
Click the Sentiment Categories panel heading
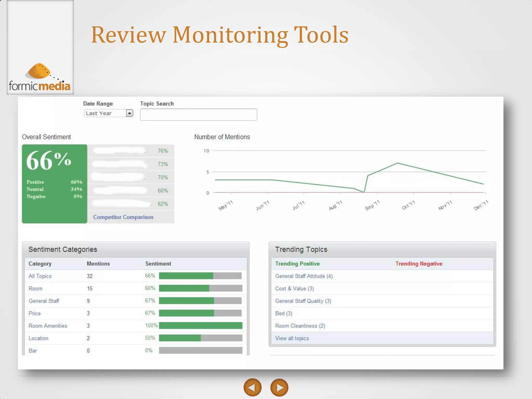[x=63, y=249]
